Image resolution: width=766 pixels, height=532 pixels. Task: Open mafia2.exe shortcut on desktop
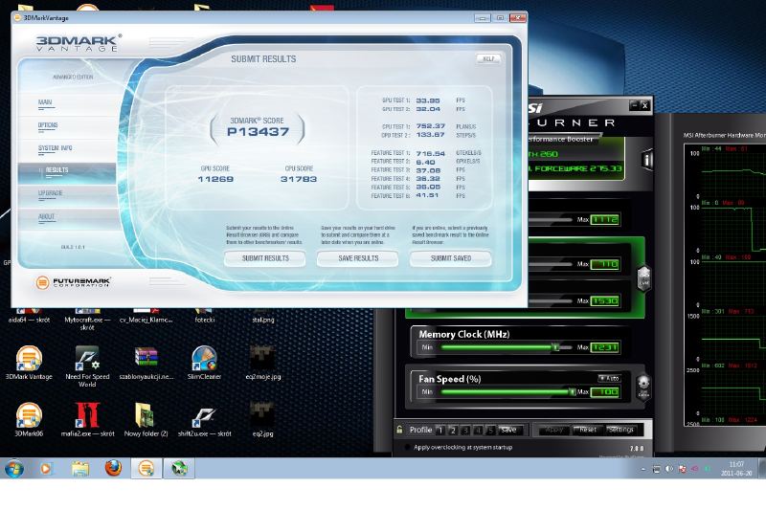87,419
